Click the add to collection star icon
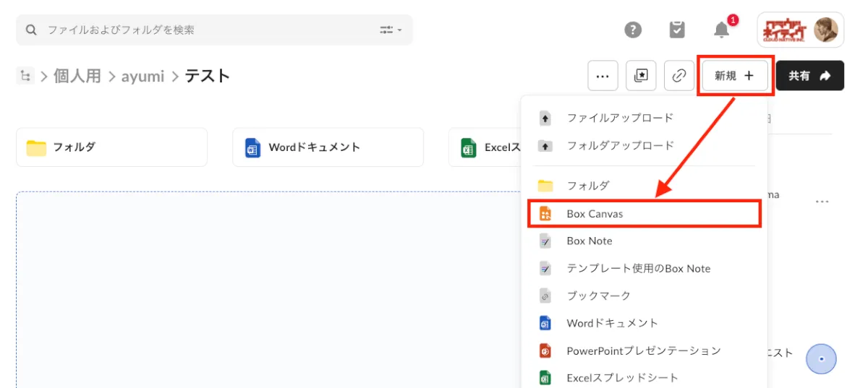The height and width of the screenshot is (388, 868). (641, 76)
